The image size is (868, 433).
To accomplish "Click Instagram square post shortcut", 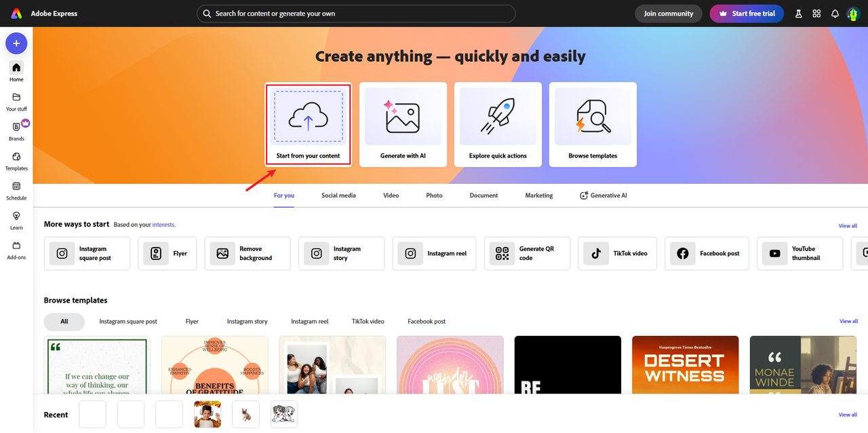I will tap(87, 253).
